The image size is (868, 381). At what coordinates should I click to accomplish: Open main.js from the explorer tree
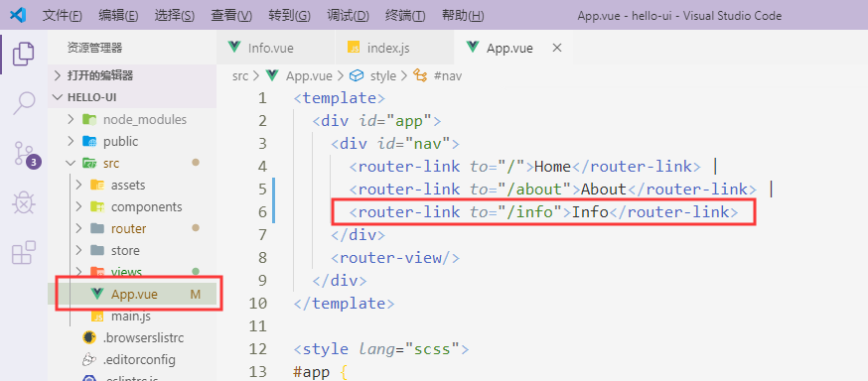pyautogui.click(x=132, y=317)
